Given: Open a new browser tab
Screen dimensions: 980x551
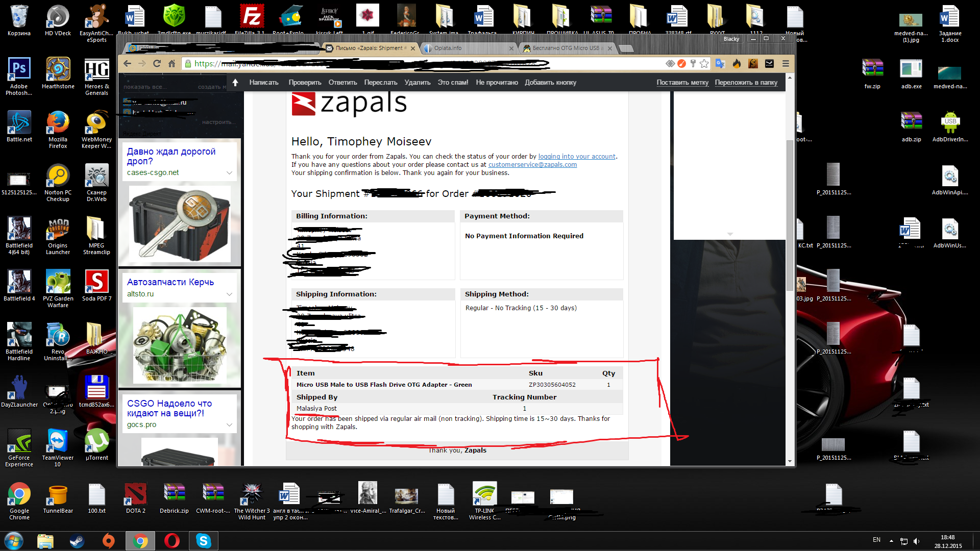Looking at the screenshot, I should point(626,48).
